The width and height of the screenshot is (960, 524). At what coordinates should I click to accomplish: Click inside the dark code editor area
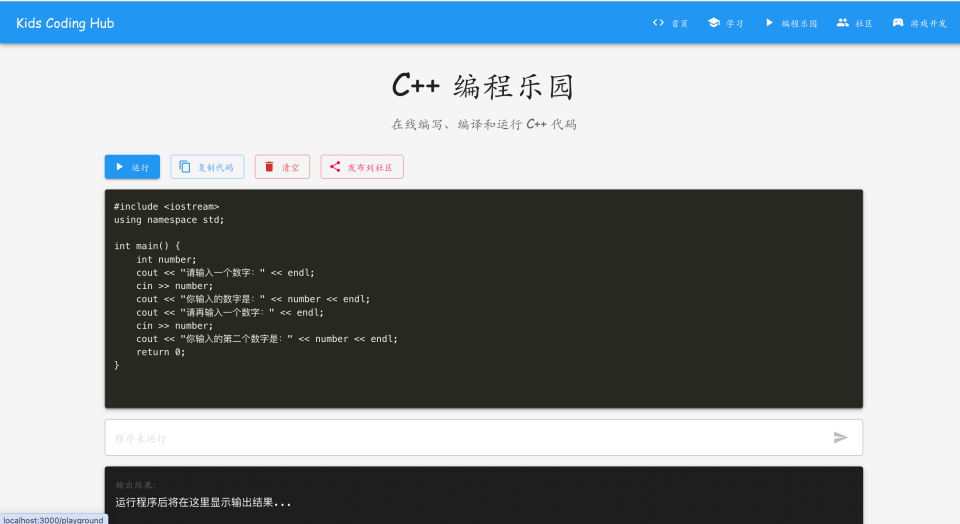coord(484,299)
